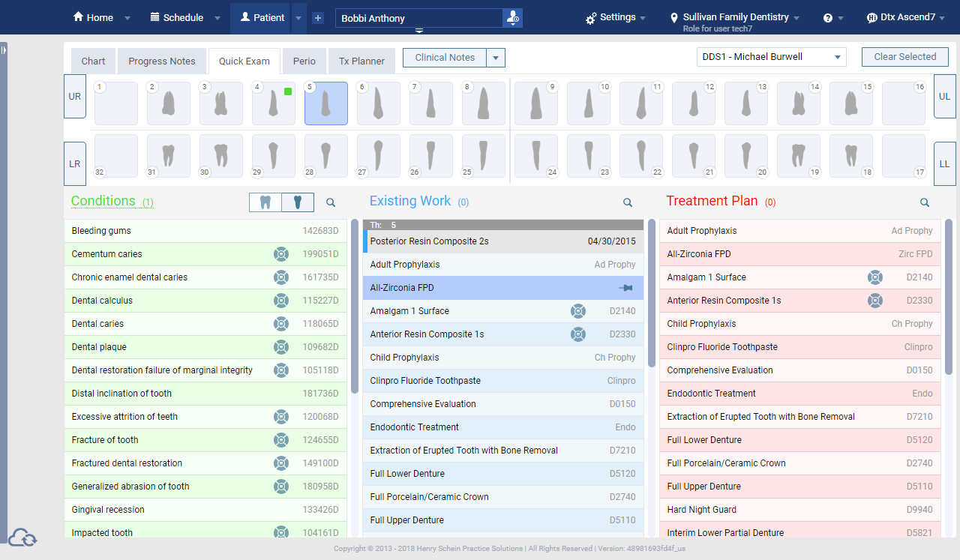
Task: Open search in the Existing Work panel
Action: (628, 202)
